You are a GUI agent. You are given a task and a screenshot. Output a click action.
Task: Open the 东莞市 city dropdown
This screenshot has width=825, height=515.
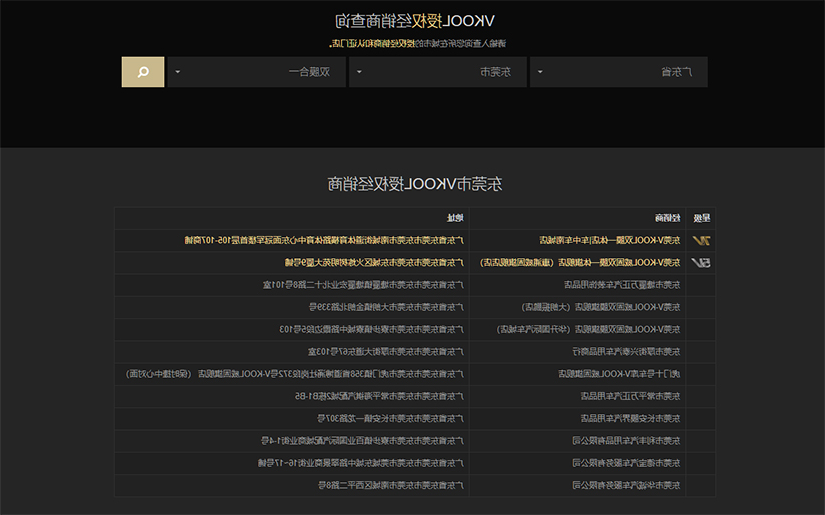[438, 72]
